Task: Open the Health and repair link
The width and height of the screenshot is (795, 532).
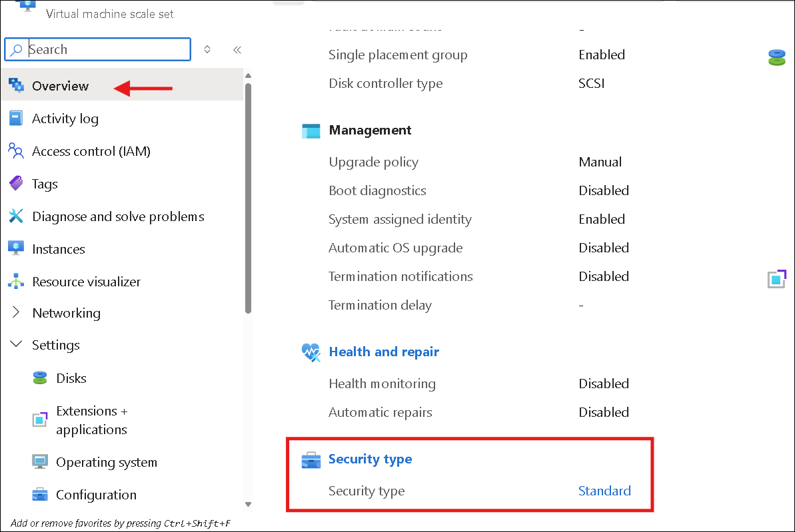Action: click(x=384, y=352)
